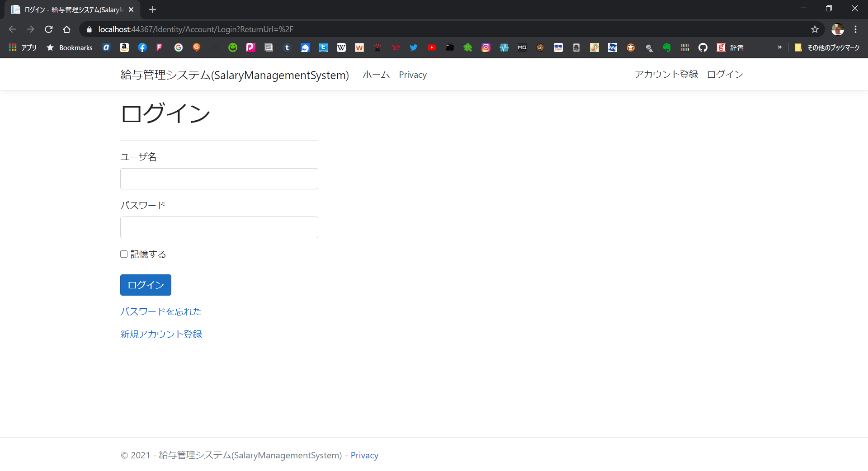868x471 pixels.
Task: Open the Instagram bookmark icon
Action: 486,47
